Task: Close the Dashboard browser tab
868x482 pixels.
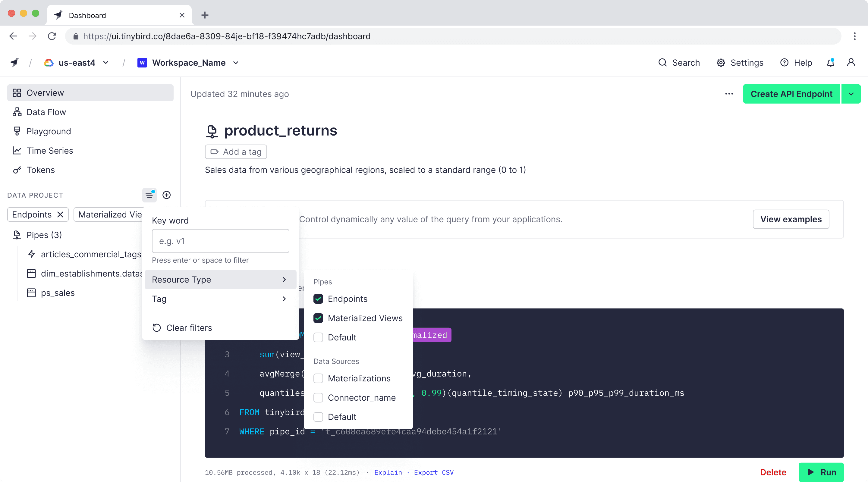Action: [182, 15]
